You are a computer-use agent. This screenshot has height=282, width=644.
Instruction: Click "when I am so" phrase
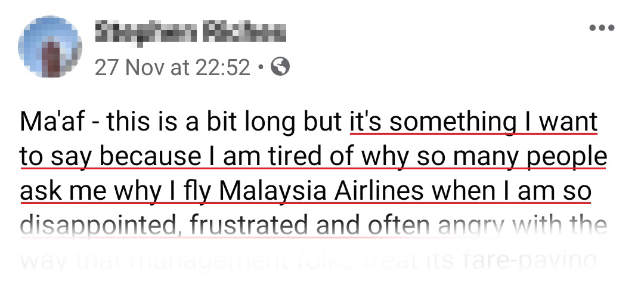(519, 191)
